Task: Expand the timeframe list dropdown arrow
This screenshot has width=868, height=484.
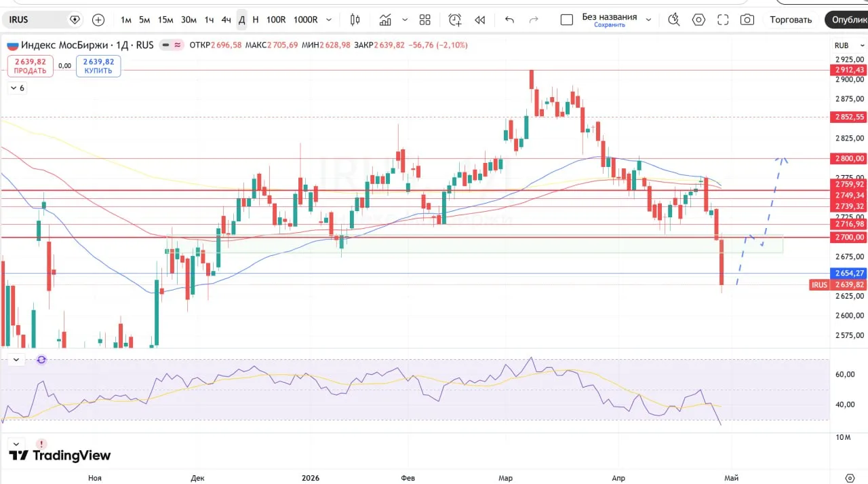Action: tap(330, 20)
